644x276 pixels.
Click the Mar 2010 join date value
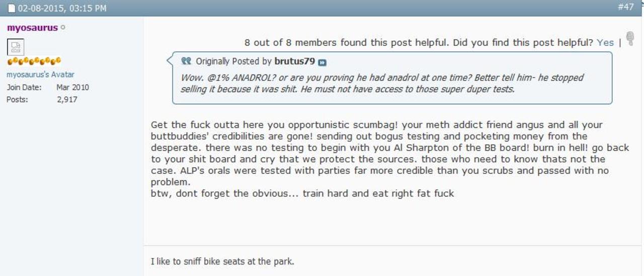point(72,87)
